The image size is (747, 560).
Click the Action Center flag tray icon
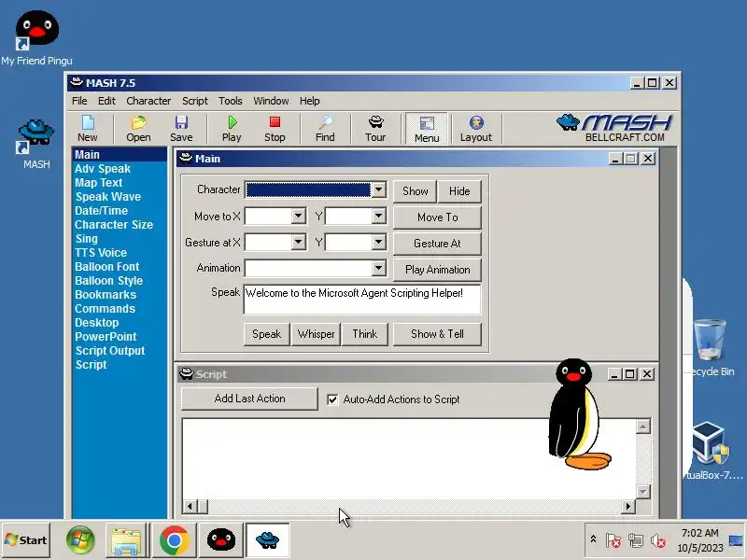click(613, 540)
